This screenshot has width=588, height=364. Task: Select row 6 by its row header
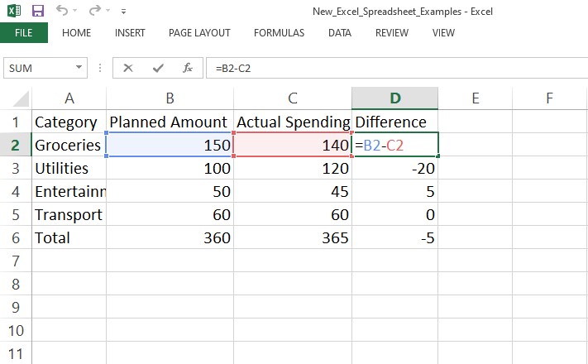16,238
